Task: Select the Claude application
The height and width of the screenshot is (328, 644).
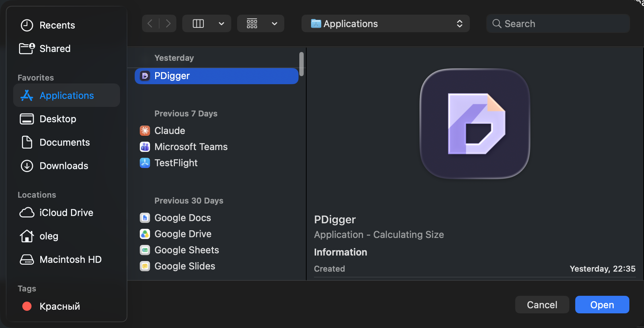Action: click(x=217, y=131)
